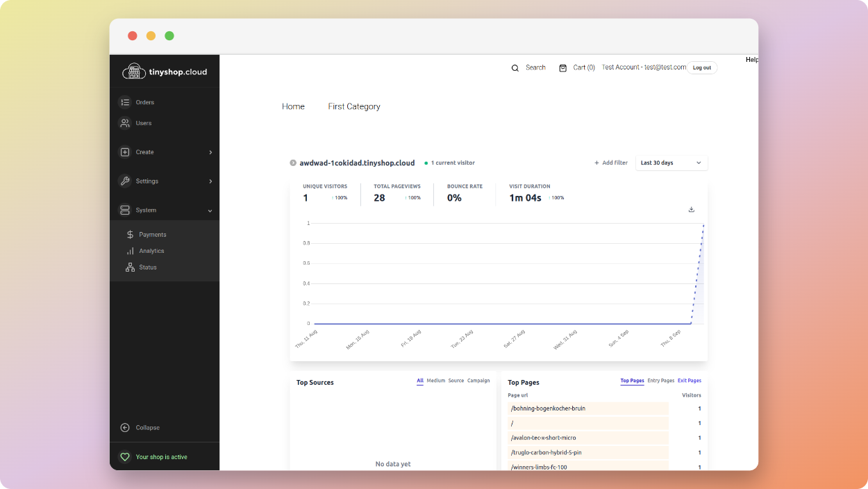Image resolution: width=868 pixels, height=489 pixels.
Task: Click the Analytics bar chart icon
Action: click(130, 251)
